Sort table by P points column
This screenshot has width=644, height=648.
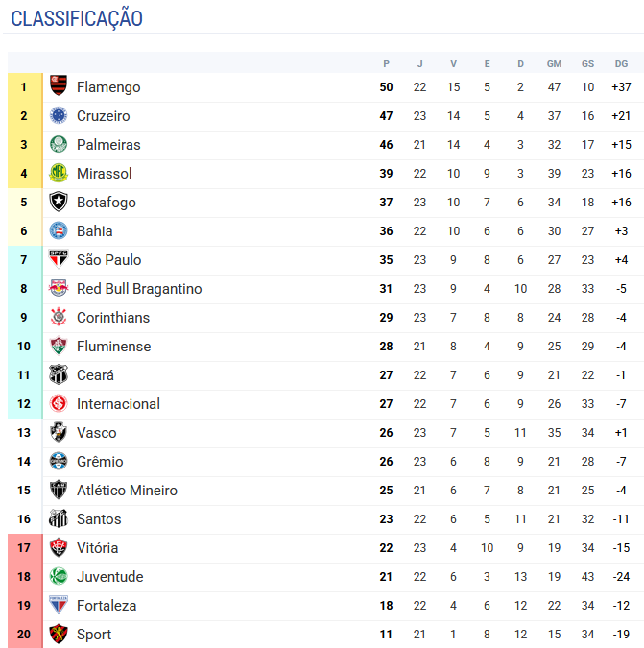(386, 63)
